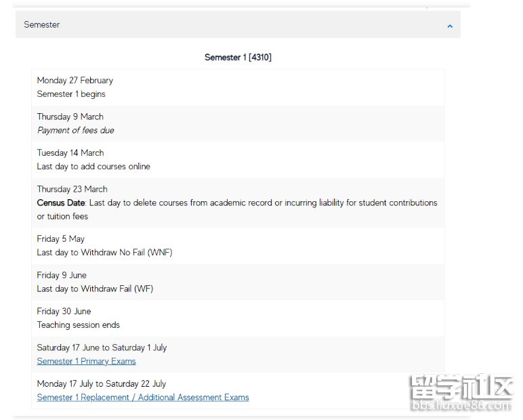Click the Friday 30 June date
Viewport: 523px width, 420px height.
(x=64, y=311)
